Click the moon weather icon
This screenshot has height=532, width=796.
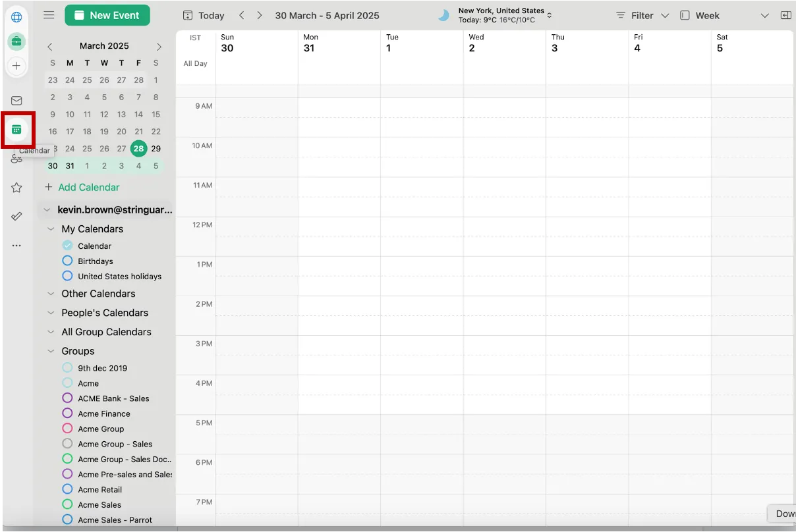[x=443, y=15]
